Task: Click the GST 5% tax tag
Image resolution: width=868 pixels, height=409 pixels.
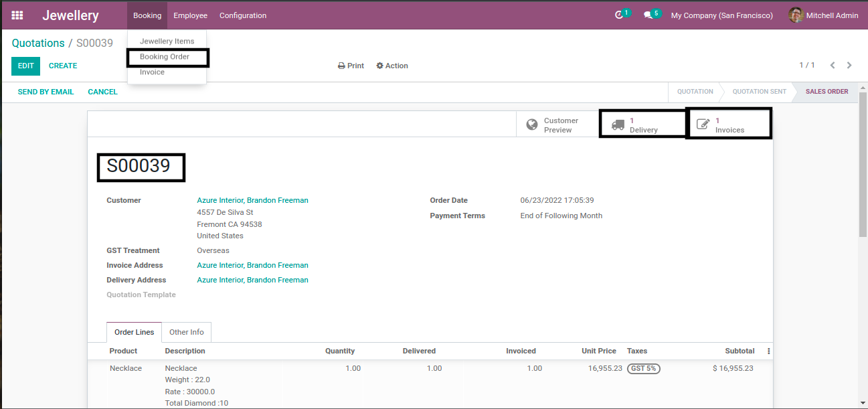Action: 644,368
